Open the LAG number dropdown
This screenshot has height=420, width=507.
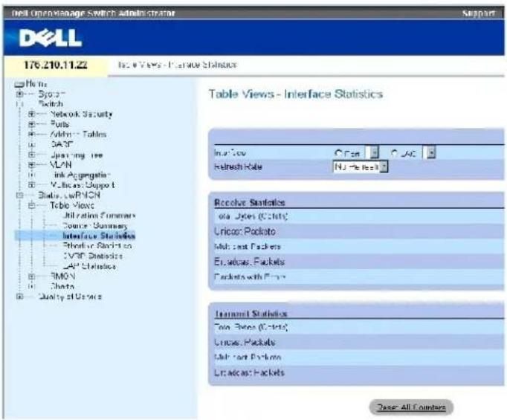[x=429, y=153]
